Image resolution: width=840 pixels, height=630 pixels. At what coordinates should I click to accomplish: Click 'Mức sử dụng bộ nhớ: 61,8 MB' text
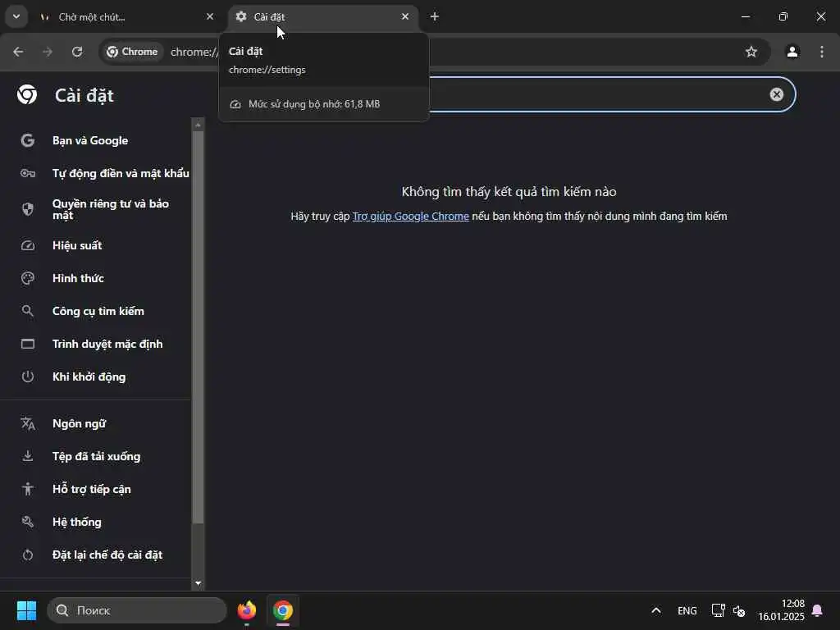pos(314,104)
